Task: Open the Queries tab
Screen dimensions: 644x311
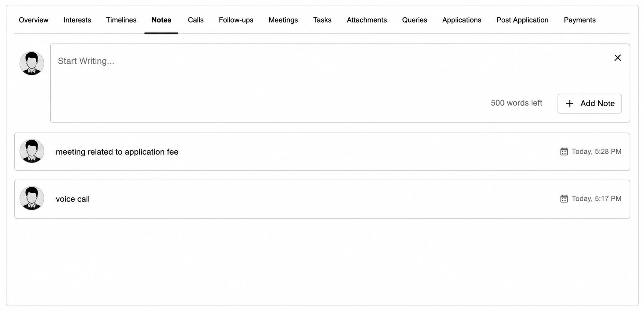Action: click(x=414, y=20)
